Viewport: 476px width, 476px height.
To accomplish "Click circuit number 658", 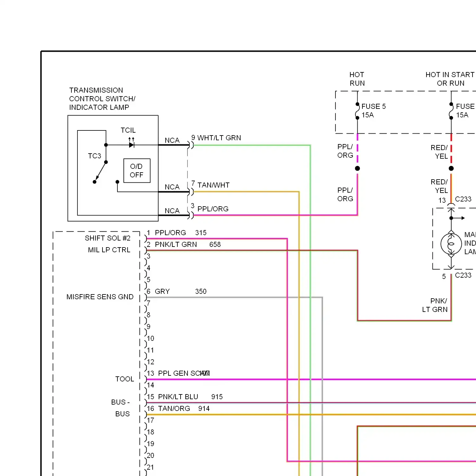I will pos(215,244).
